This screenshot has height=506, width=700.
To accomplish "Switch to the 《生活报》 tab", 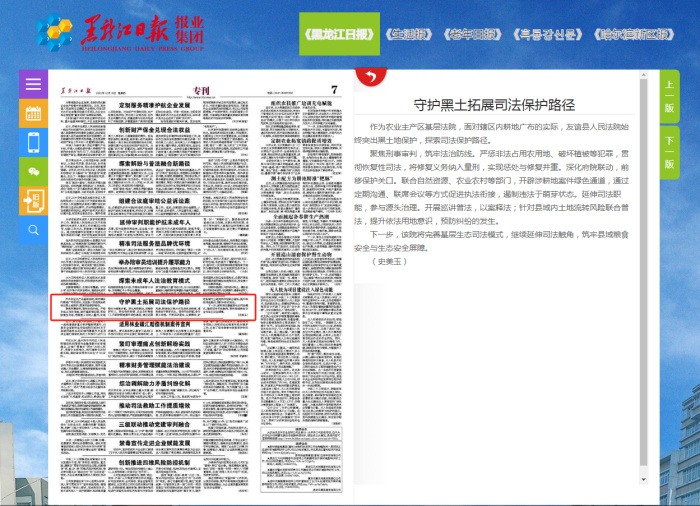I will [409, 33].
